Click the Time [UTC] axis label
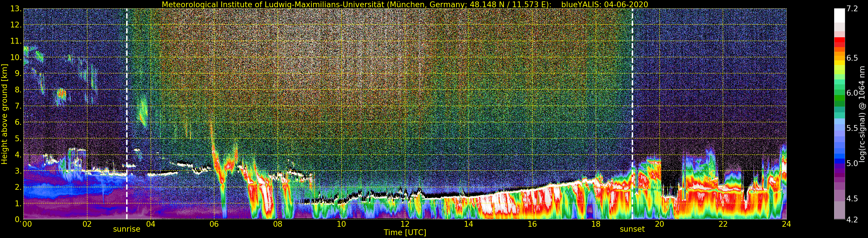This screenshot has height=238, width=868. (x=405, y=233)
